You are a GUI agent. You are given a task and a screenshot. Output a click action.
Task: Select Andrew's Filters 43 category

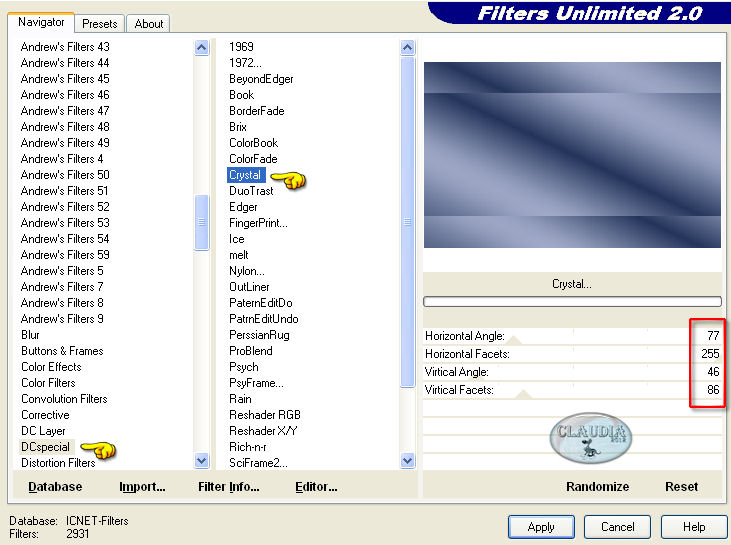(x=65, y=47)
